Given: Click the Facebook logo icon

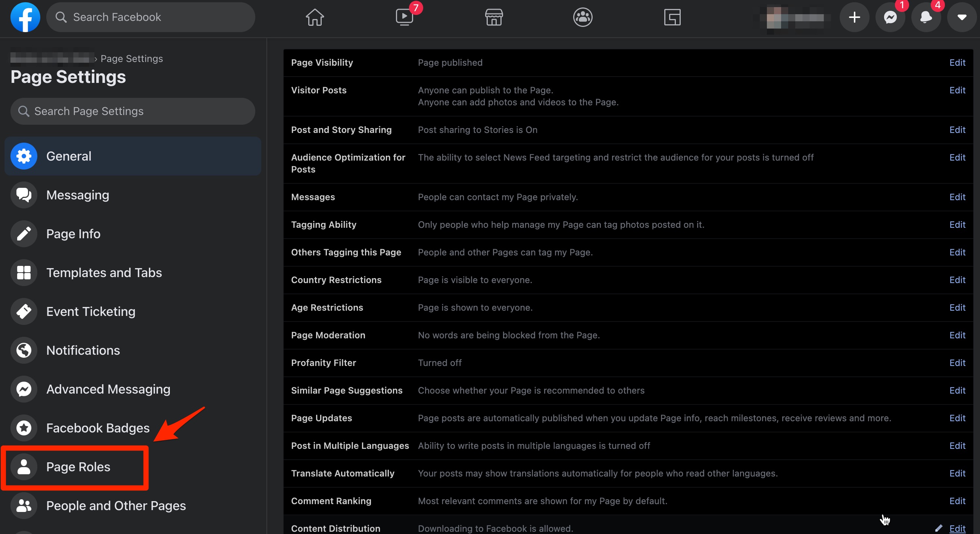Looking at the screenshot, I should 25,17.
